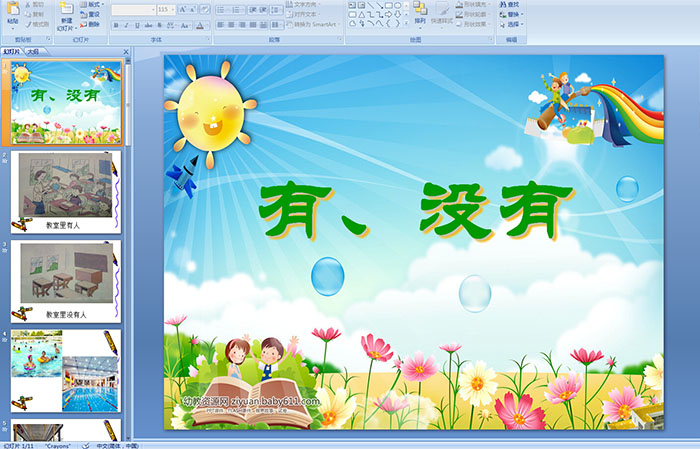Align text left in paragraph group
This screenshot has width=700, height=449.
(220, 25)
